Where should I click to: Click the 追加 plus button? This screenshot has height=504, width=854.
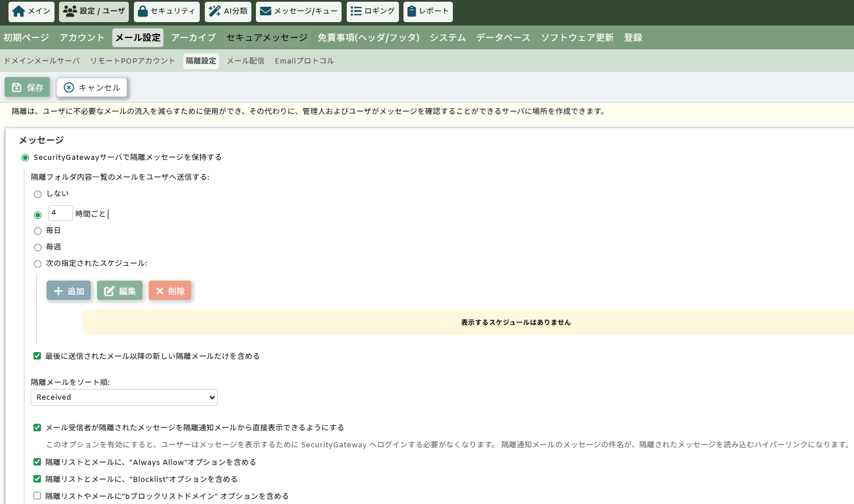pos(69,291)
